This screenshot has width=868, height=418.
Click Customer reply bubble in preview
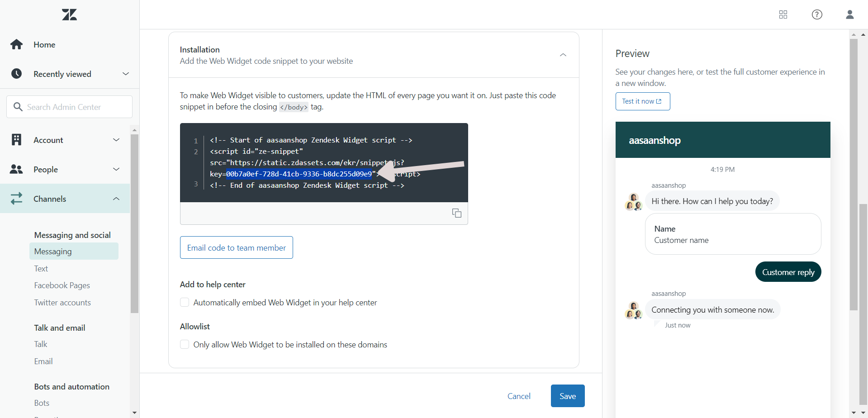tap(788, 272)
